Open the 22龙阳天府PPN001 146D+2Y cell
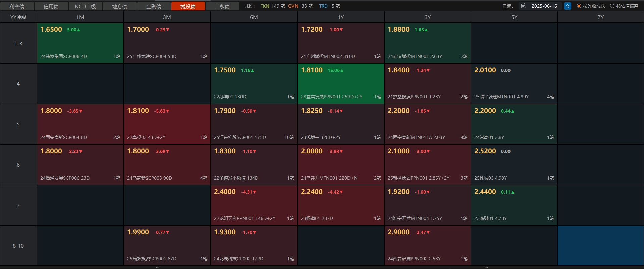Viewport: 644px width, 269px height. [254, 205]
